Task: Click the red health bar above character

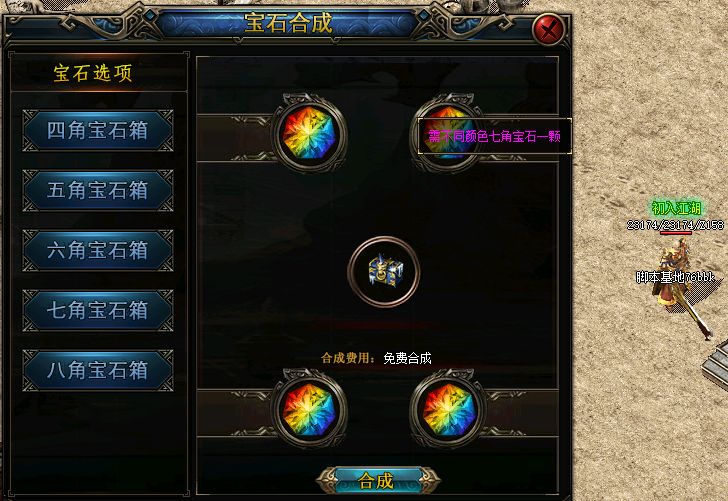Action: 676,233
